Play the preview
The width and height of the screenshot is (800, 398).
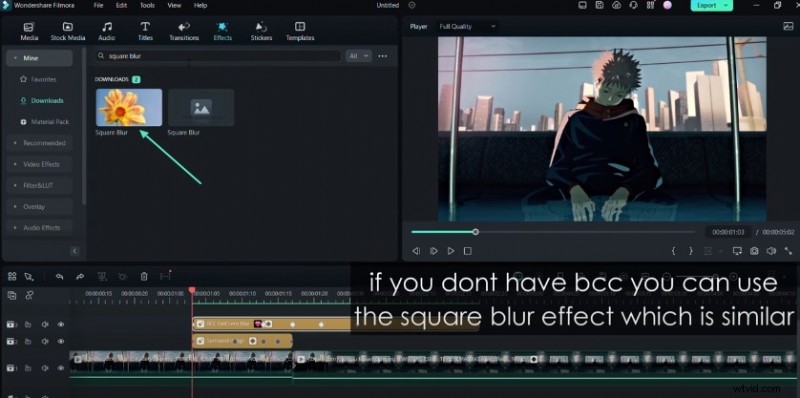(451, 251)
